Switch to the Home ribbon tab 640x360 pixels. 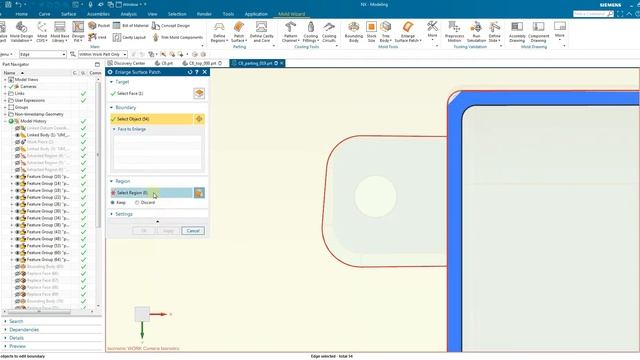21,14
